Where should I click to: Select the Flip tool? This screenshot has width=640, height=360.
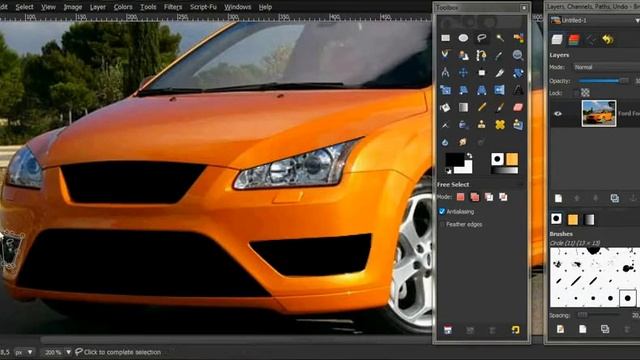[500, 90]
